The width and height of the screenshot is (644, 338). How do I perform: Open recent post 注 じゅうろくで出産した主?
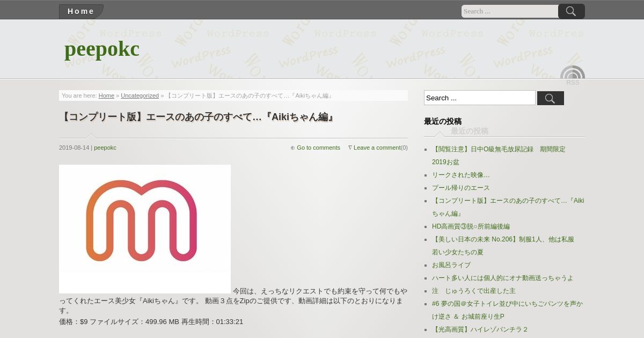coord(474,291)
